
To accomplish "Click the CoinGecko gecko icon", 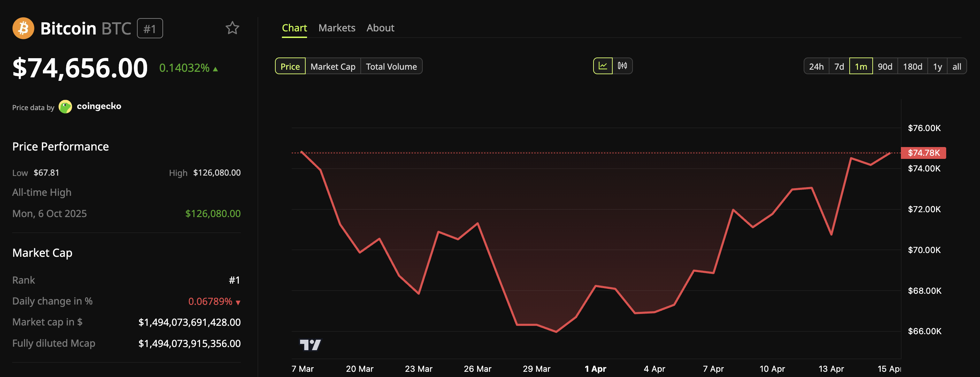I will point(66,107).
